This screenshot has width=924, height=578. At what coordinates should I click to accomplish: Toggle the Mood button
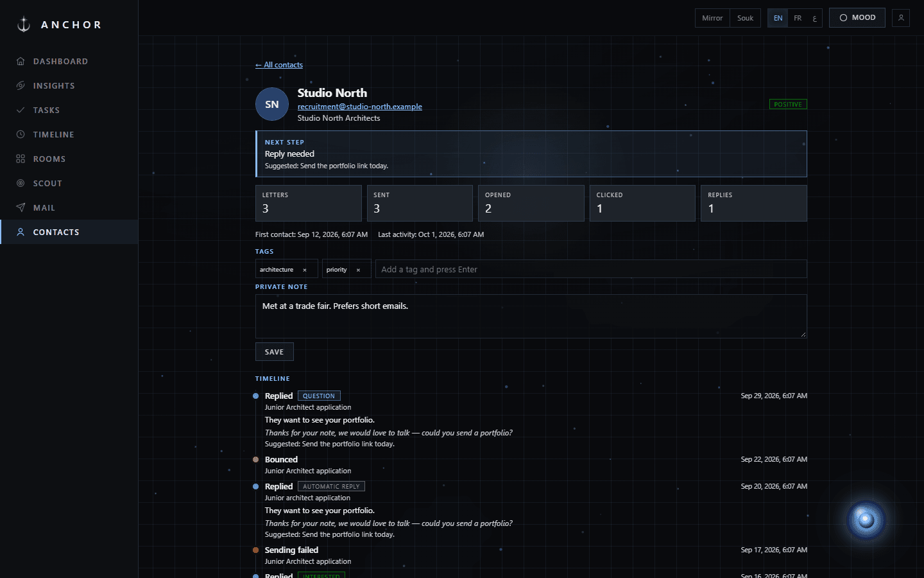click(857, 18)
